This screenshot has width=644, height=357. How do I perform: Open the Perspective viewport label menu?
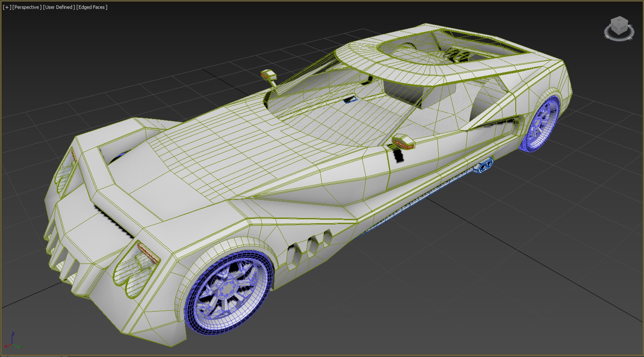click(x=27, y=7)
